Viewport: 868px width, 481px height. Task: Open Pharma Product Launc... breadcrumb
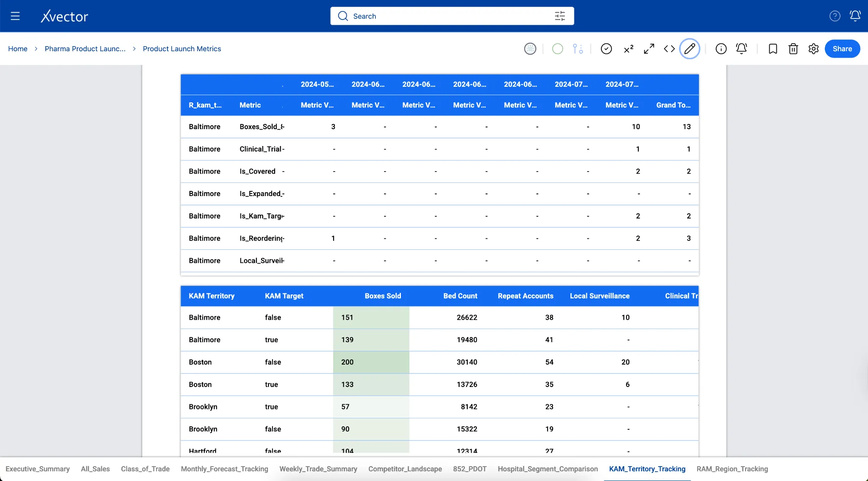point(85,49)
